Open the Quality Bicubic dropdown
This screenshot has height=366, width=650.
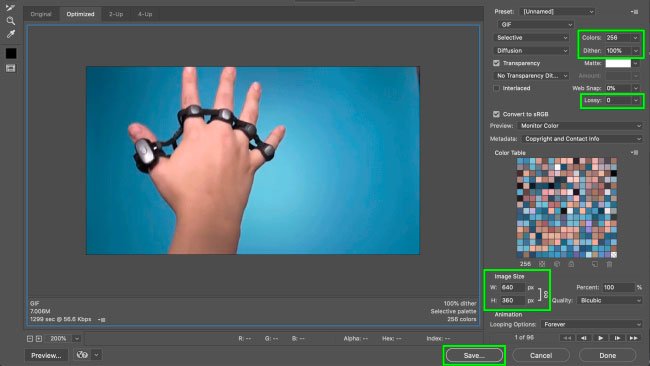point(609,300)
